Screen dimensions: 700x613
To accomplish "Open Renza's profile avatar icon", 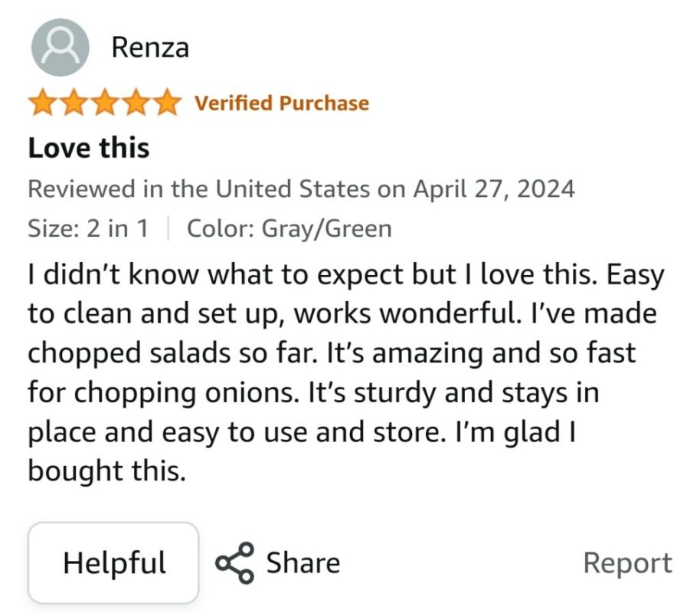I will [61, 48].
